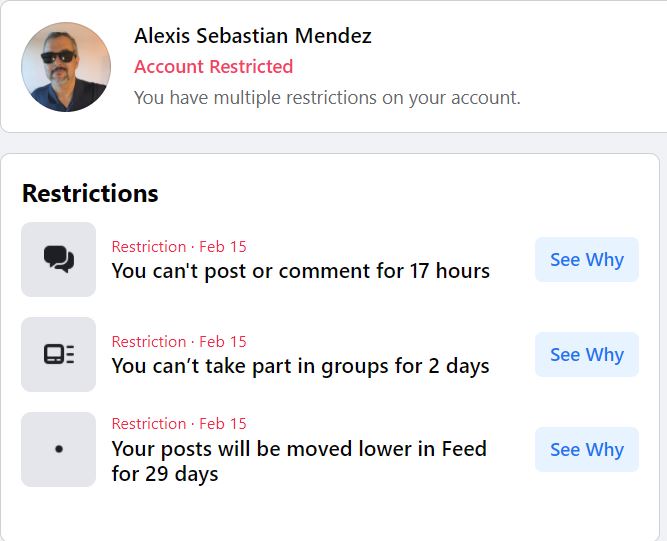This screenshot has height=541, width=667.
Task: Click the word Restriction above post/comment restriction
Action: point(148,247)
